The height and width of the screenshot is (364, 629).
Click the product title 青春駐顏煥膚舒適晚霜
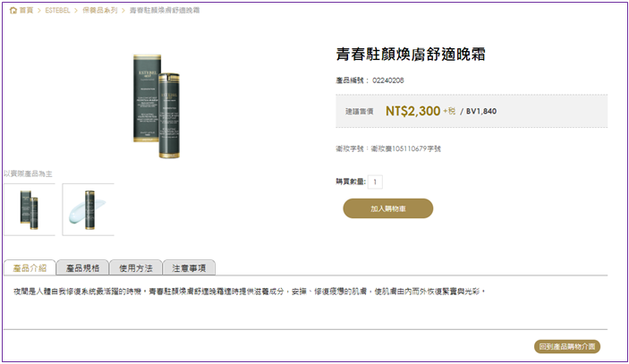pyautogui.click(x=411, y=55)
